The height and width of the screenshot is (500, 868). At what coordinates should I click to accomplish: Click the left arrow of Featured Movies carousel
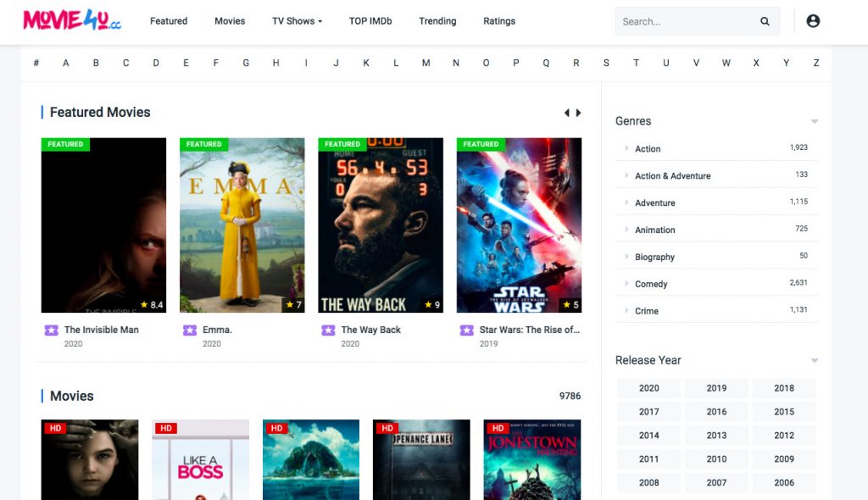point(566,112)
